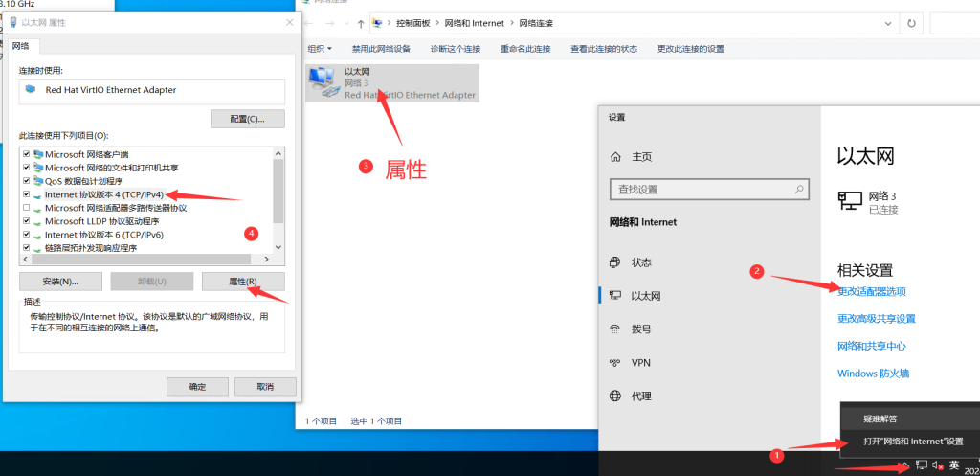Click 确定 in 以太网 属性 dialog
This screenshot has height=476, width=980.
pos(197,387)
